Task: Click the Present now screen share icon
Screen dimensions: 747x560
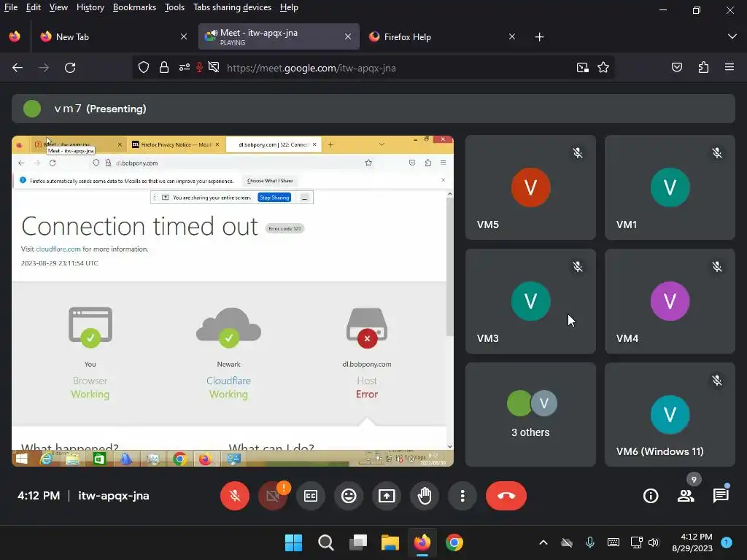Action: point(387,496)
